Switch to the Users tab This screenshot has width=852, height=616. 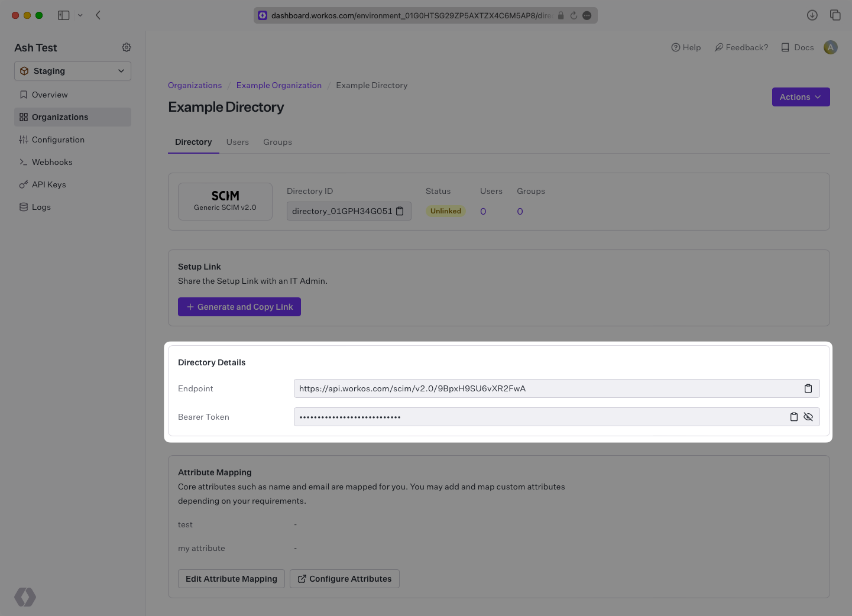coord(237,142)
